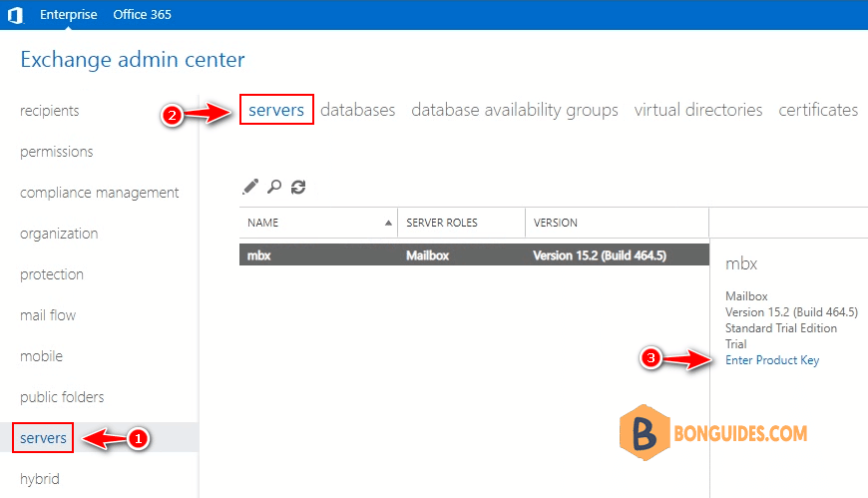Click the Enter Product Key link

pyautogui.click(x=772, y=360)
